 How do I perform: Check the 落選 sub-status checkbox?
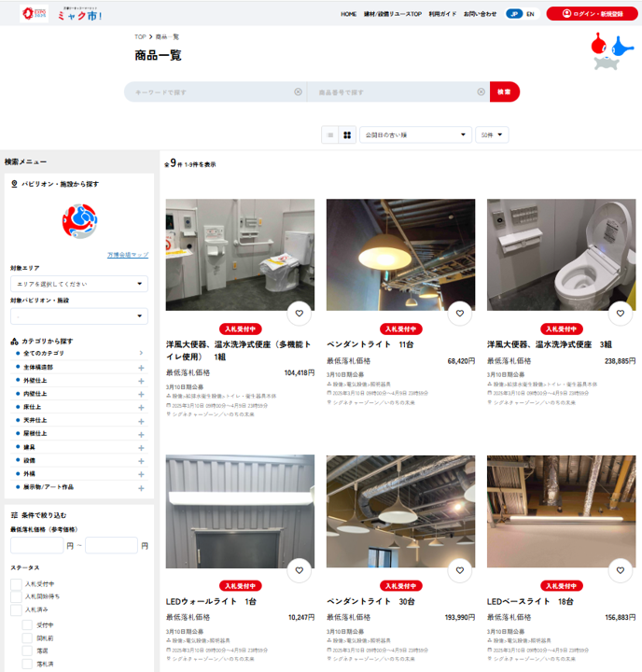click(x=27, y=651)
